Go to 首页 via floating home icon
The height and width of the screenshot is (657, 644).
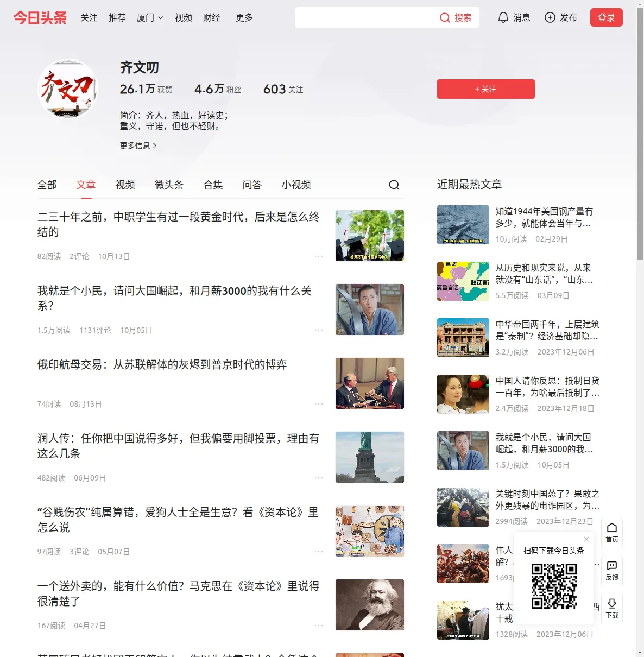click(612, 533)
